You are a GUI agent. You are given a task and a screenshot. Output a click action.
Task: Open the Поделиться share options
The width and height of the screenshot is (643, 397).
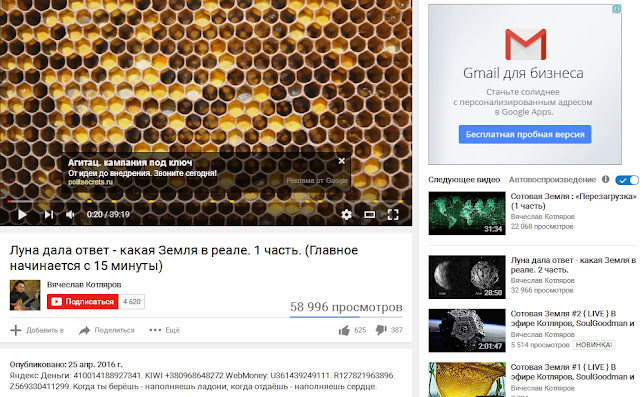(x=107, y=330)
